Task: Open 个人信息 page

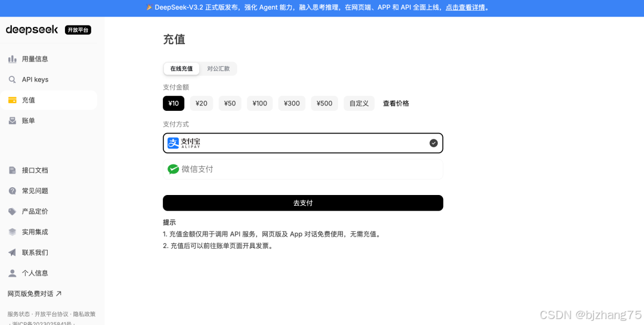Action: tap(48, 273)
